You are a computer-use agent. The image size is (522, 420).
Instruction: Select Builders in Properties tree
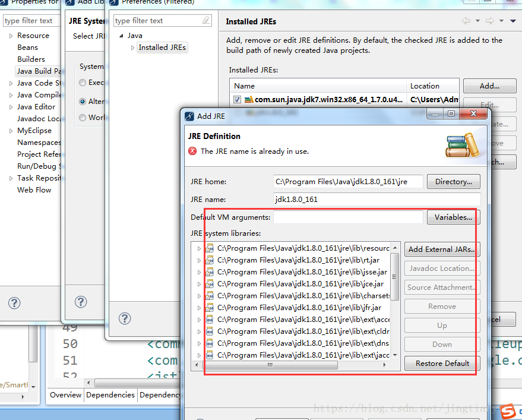tap(31, 59)
